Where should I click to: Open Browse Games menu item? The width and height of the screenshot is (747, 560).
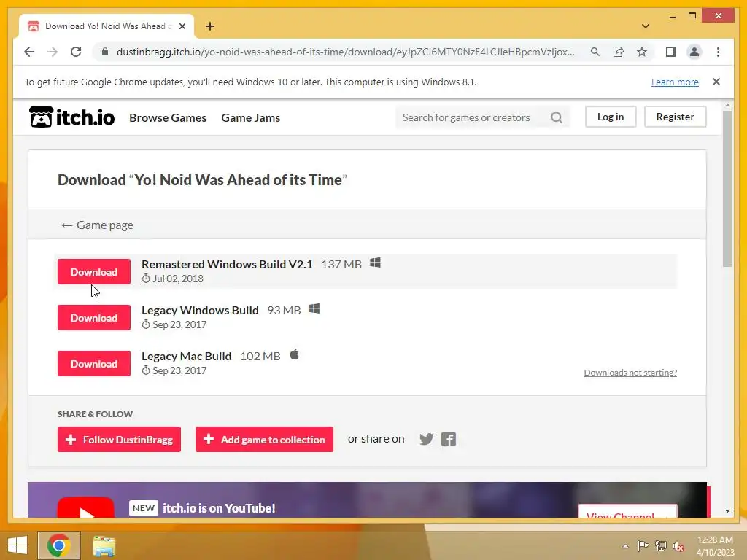[168, 117]
